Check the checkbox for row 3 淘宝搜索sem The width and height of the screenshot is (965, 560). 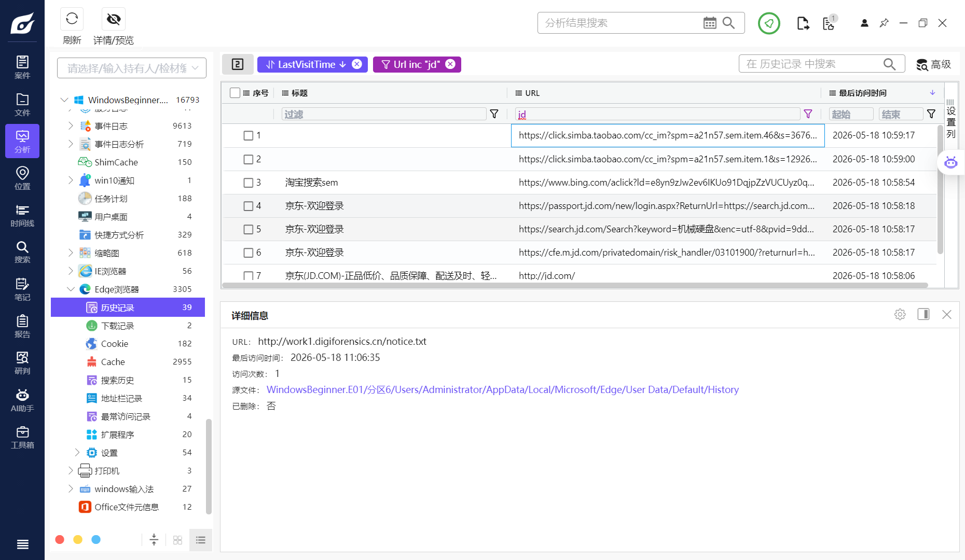pos(249,183)
